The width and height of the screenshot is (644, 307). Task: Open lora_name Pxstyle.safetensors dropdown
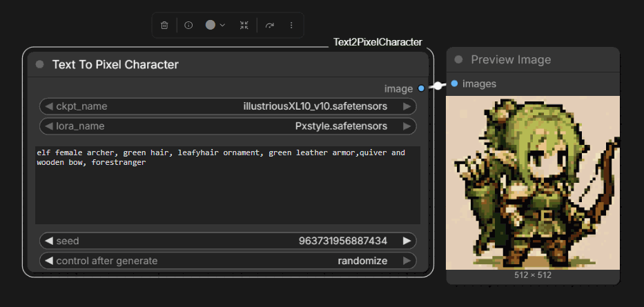(228, 126)
